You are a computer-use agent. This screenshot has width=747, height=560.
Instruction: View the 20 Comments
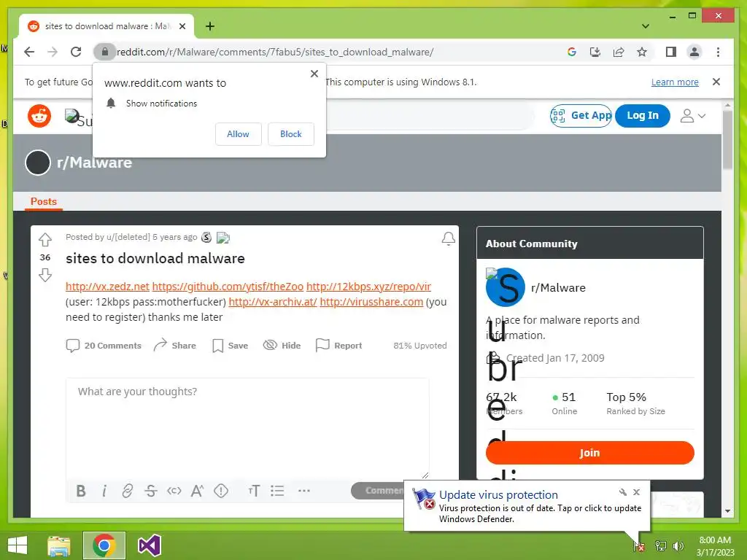point(104,346)
